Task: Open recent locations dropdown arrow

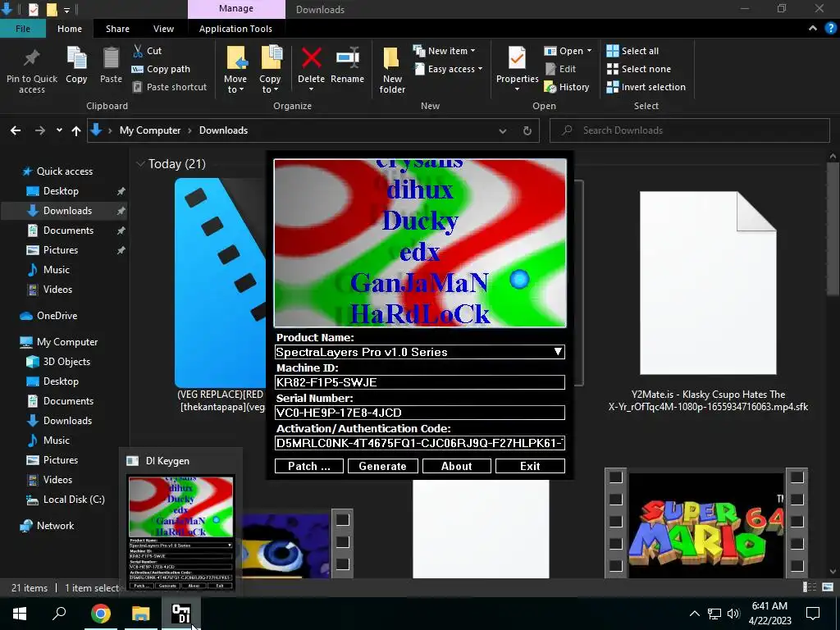Action: click(x=59, y=130)
